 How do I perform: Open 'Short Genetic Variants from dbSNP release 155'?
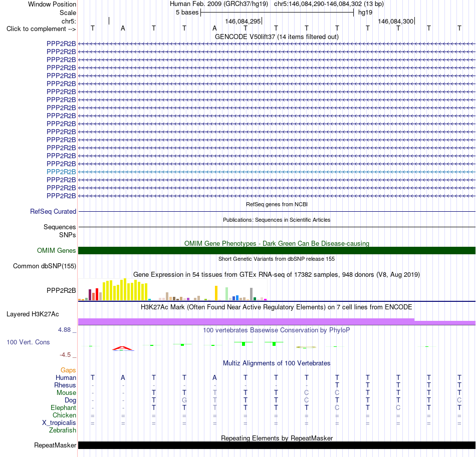point(277,259)
